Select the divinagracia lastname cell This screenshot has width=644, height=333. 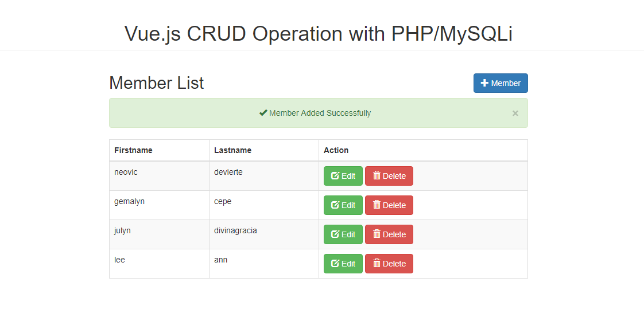[x=263, y=234]
